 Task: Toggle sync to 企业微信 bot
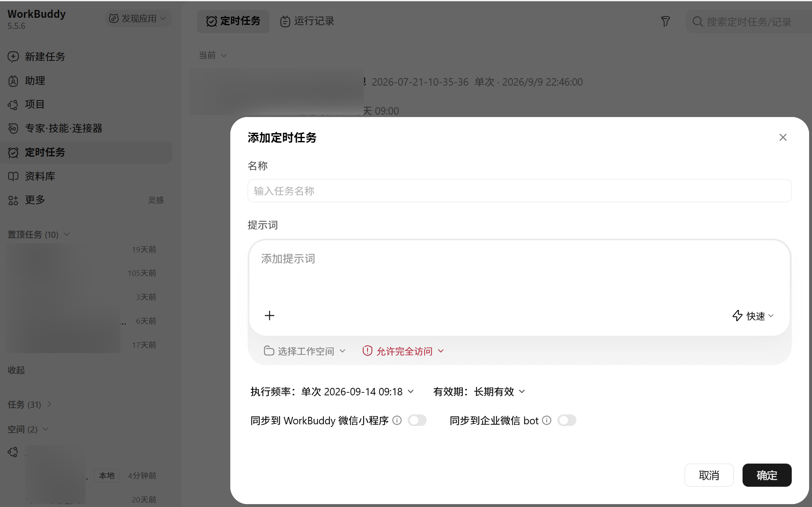[x=566, y=421]
